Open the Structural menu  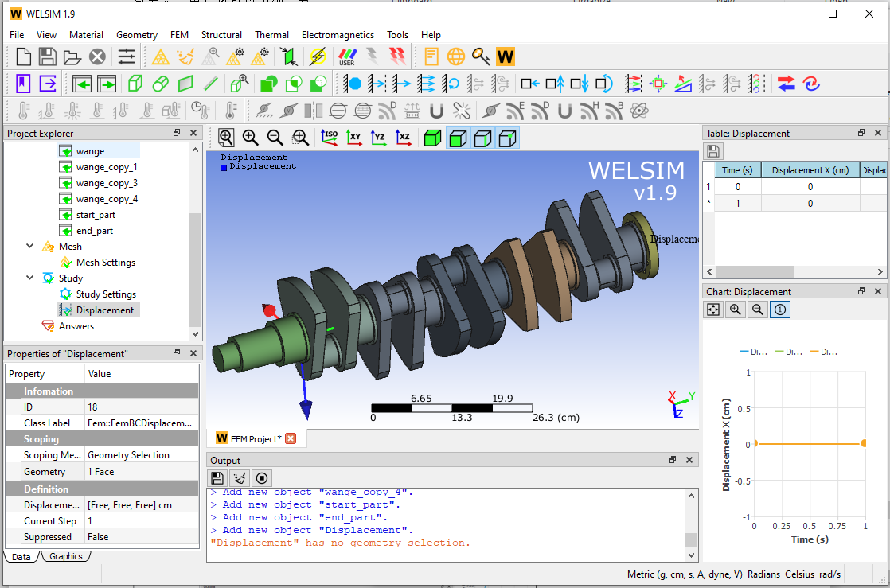click(x=221, y=35)
